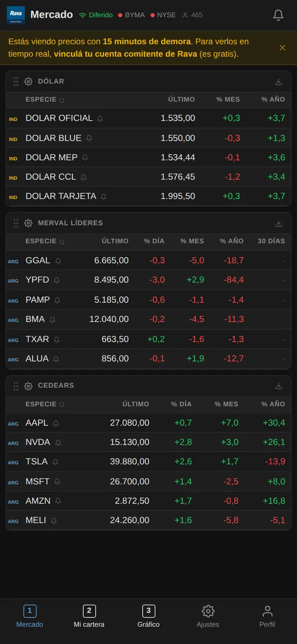Set alert bell for ALUA
Viewport: 297px width, 644px height.
point(56,359)
